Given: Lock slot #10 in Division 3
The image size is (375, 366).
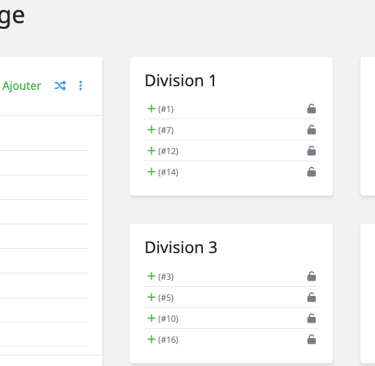Looking at the screenshot, I should 311,318.
